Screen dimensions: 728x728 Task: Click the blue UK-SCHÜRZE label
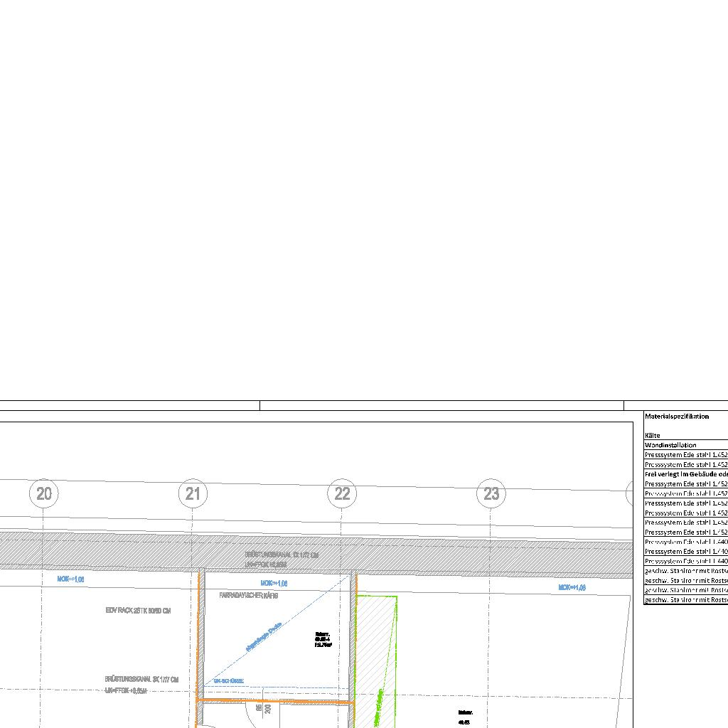coord(229,680)
